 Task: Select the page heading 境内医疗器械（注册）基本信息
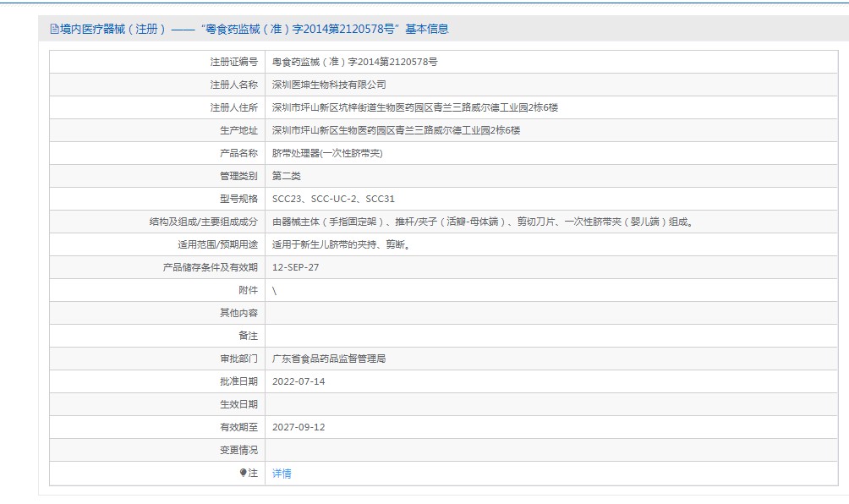point(254,30)
